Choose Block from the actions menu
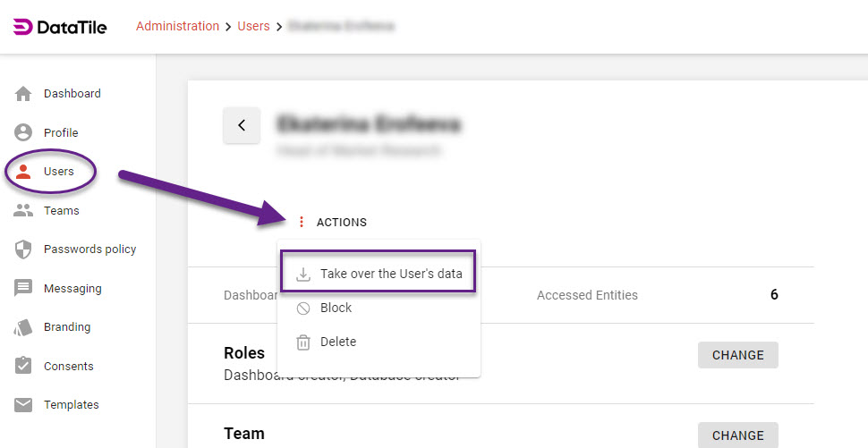The height and width of the screenshot is (448, 868). click(x=336, y=308)
